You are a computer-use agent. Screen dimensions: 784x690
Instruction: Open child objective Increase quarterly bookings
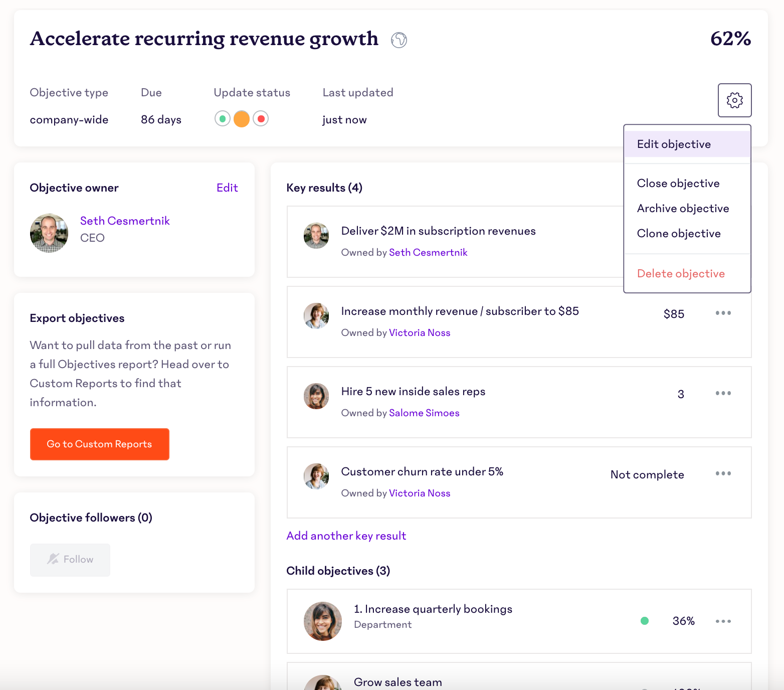coord(433,609)
